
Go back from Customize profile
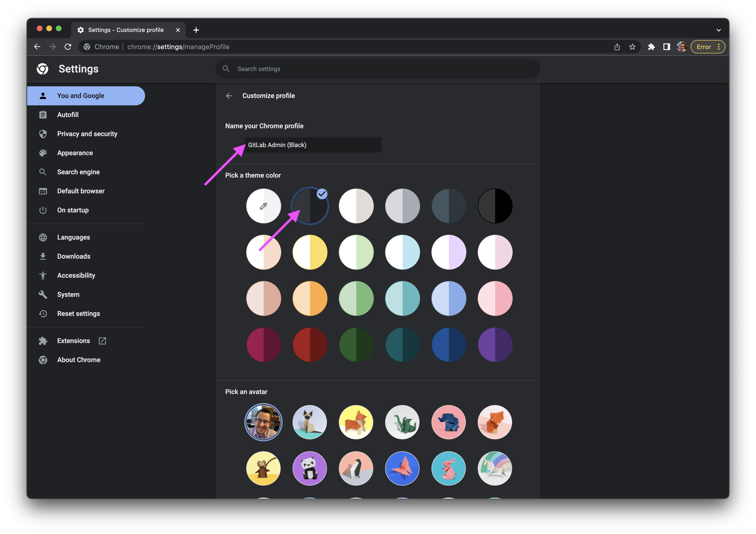(x=229, y=96)
